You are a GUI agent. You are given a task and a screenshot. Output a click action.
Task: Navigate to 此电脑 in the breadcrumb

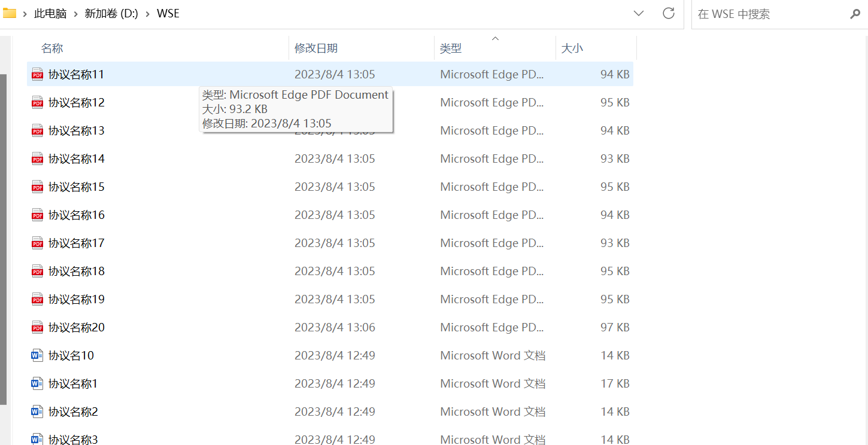pos(50,14)
